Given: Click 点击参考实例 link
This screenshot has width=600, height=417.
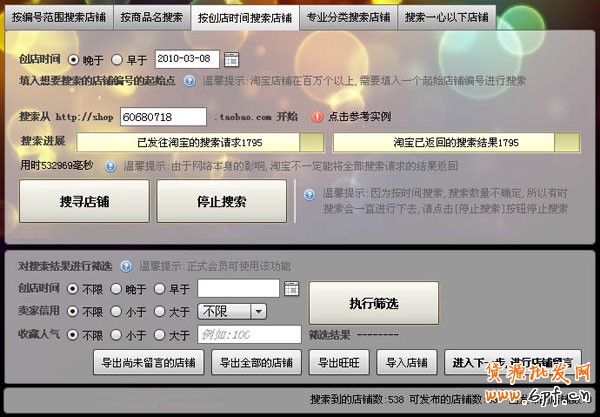Looking at the screenshot, I should 360,117.
